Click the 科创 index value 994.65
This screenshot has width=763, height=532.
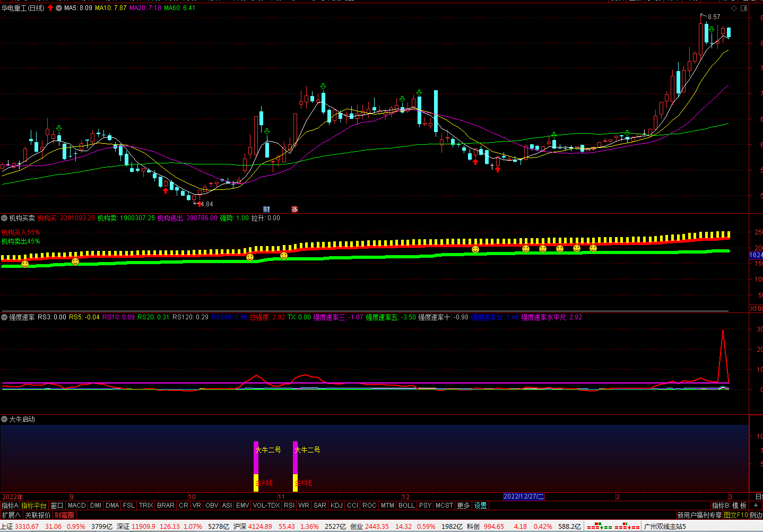pos(494,527)
